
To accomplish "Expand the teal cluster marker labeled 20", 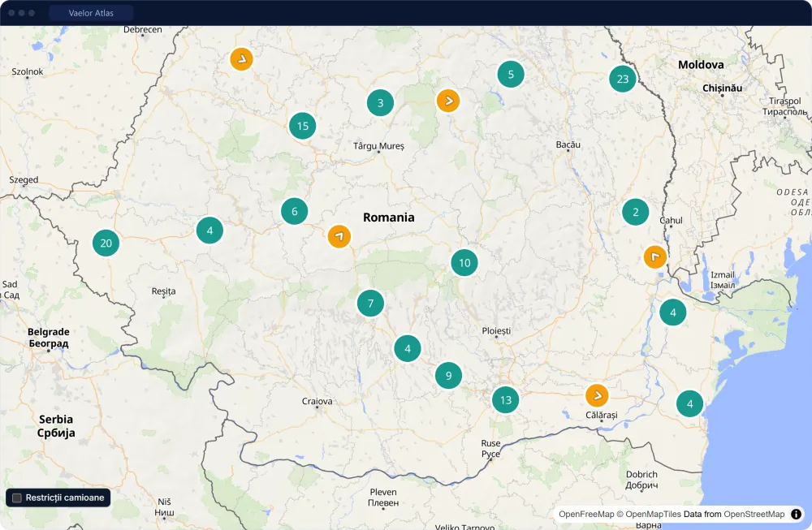I will tap(106, 243).
